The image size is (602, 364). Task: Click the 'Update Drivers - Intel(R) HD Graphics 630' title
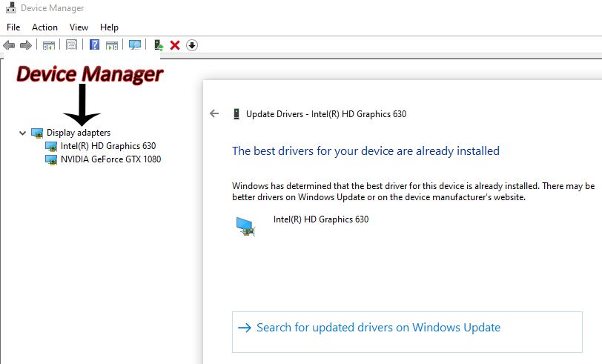(326, 114)
